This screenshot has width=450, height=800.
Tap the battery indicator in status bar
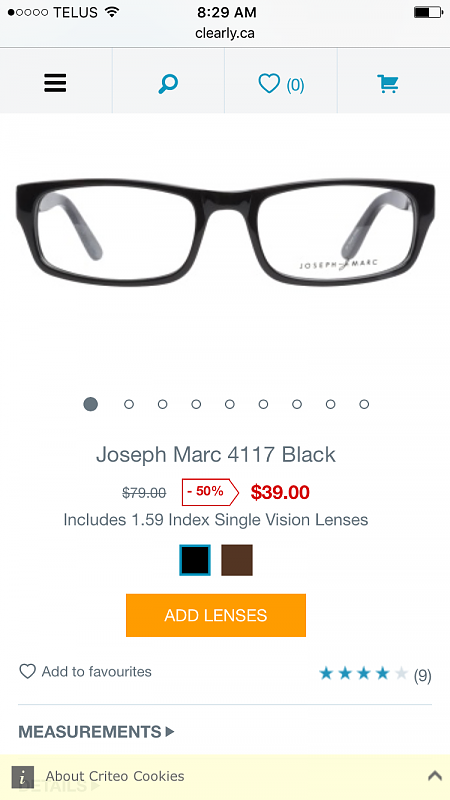pos(429,12)
